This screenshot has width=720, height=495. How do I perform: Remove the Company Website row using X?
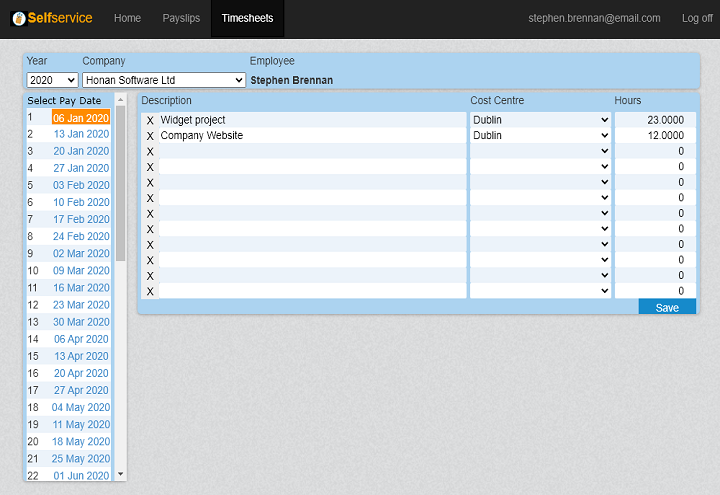tap(150, 136)
